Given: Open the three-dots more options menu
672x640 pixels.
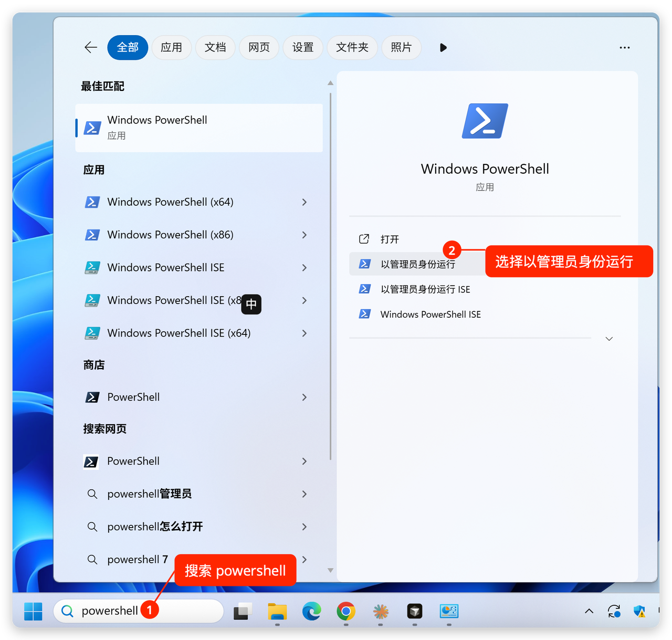Looking at the screenshot, I should point(624,48).
